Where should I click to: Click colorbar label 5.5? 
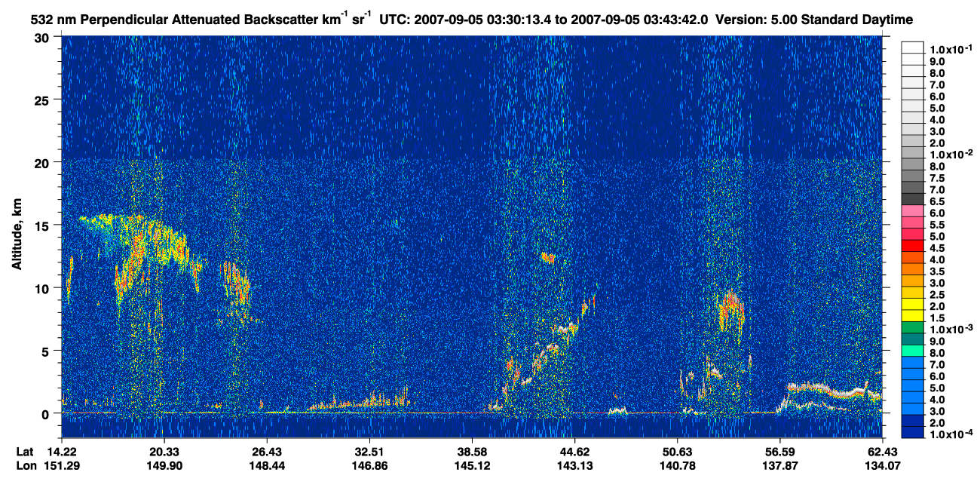[937, 225]
